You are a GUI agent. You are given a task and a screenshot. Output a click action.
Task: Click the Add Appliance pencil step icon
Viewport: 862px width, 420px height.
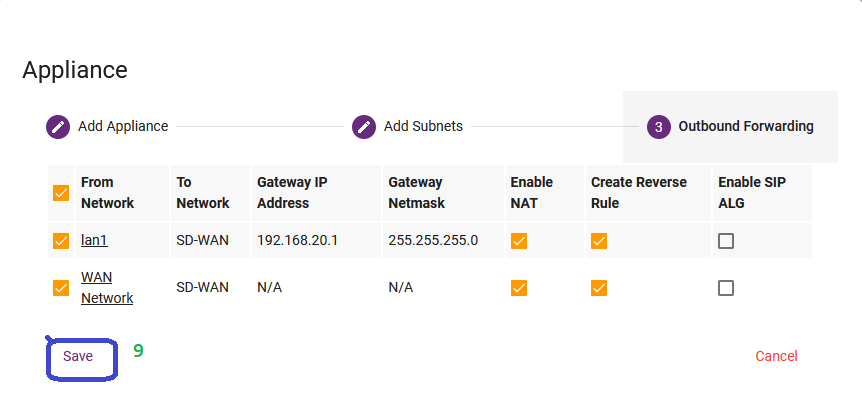[x=58, y=127]
